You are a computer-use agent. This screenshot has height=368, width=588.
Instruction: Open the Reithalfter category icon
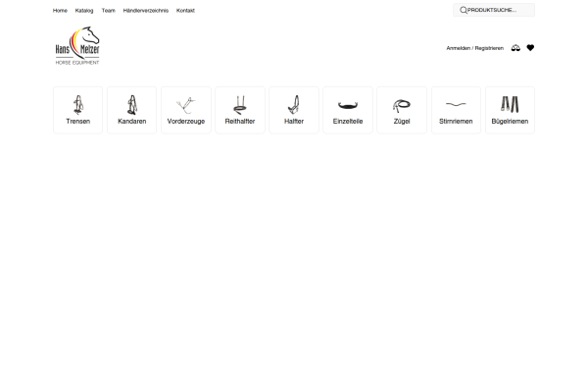click(x=240, y=105)
